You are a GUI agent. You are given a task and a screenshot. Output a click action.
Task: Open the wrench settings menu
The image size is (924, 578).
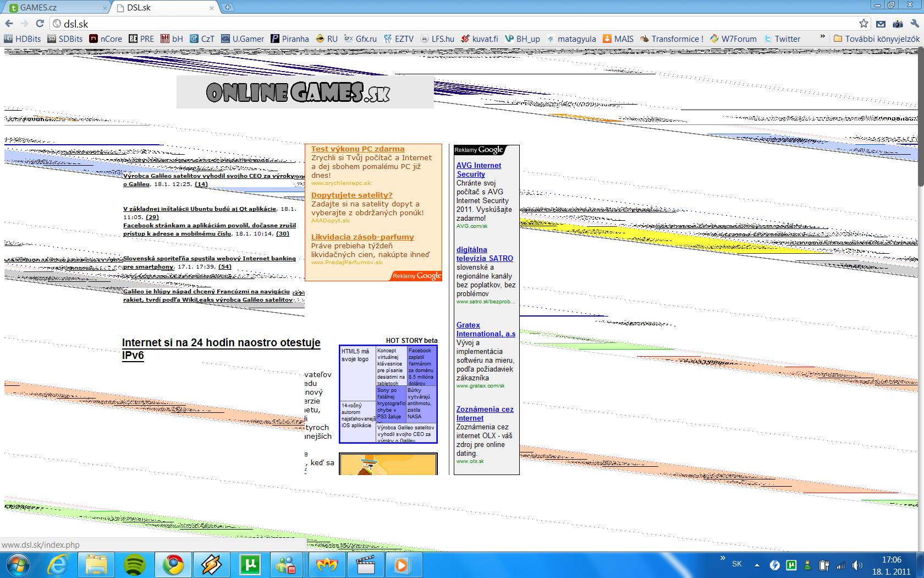[x=914, y=24]
